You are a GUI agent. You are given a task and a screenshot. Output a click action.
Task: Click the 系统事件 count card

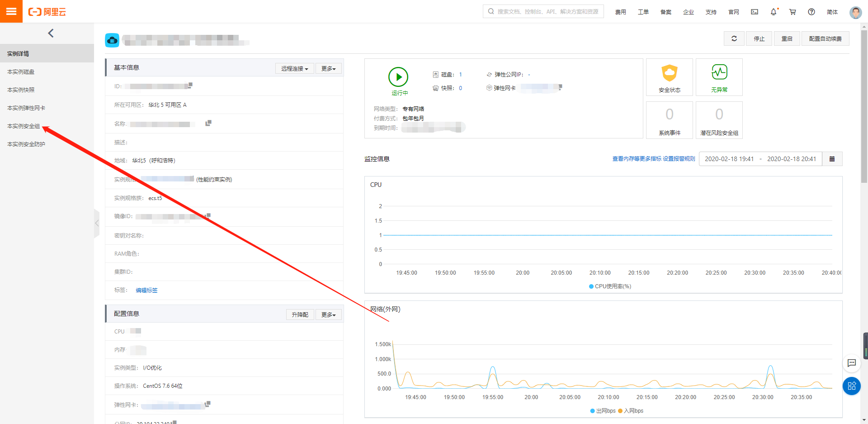click(x=670, y=120)
